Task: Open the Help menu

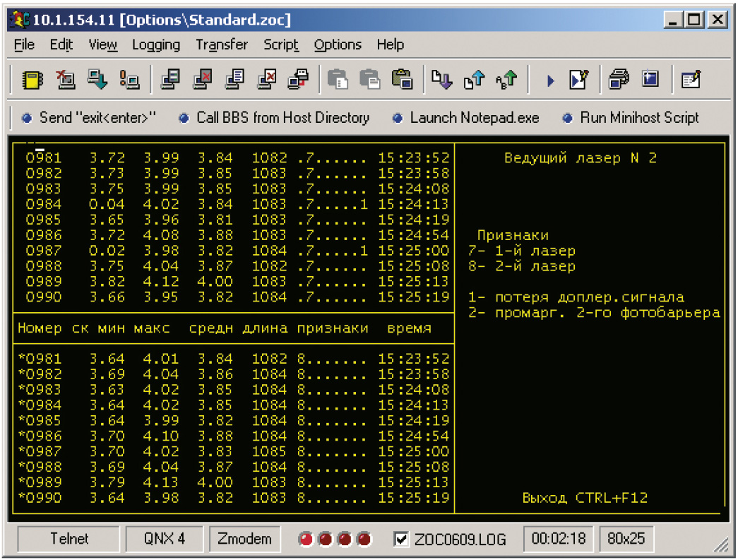Action: coord(390,44)
